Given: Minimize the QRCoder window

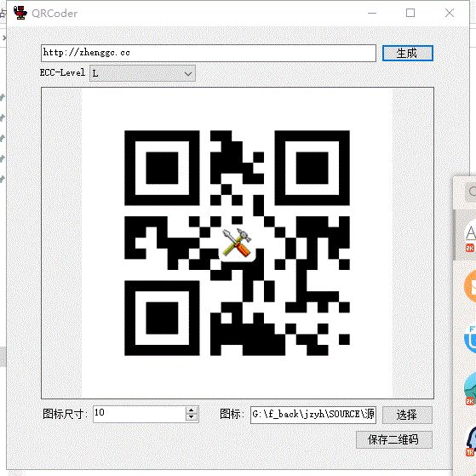Looking at the screenshot, I should tap(372, 13).
